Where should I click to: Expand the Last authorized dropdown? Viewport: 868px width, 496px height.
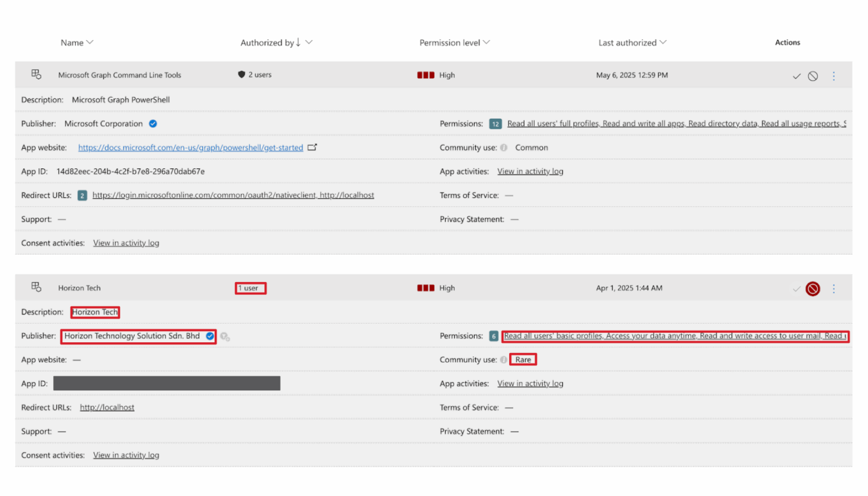[x=664, y=42]
